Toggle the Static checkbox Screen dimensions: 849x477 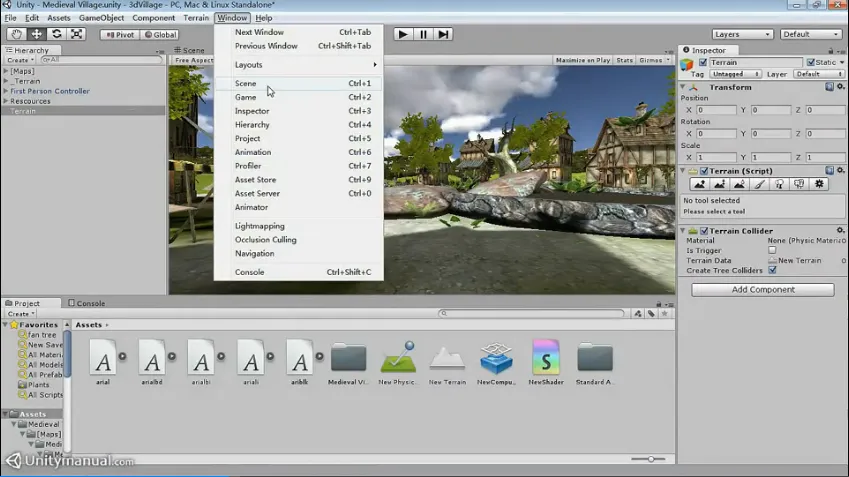[x=811, y=62]
